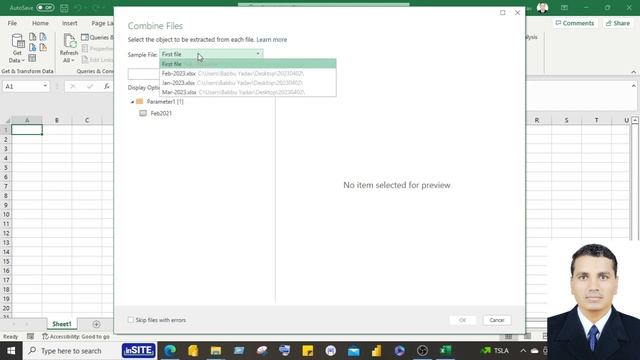Click the Share button
640x360 pixels.
(x=618, y=23)
